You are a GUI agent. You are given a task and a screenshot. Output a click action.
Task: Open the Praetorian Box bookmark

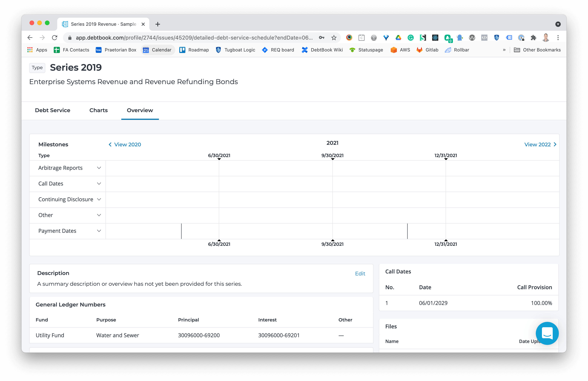(x=116, y=50)
